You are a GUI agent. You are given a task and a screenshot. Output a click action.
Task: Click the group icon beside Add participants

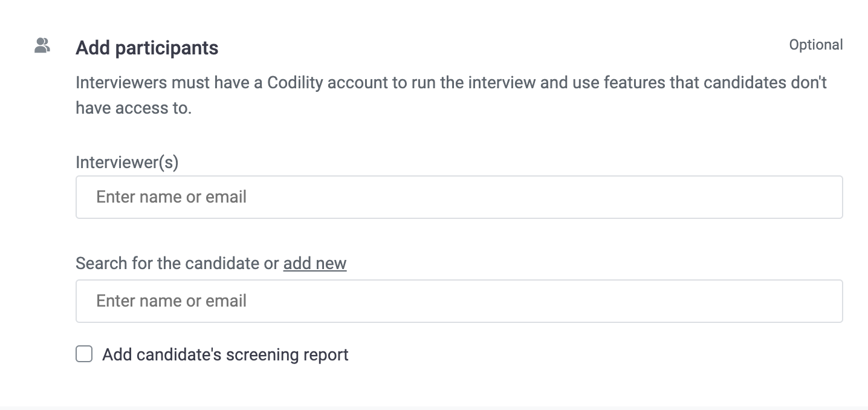pos(42,45)
